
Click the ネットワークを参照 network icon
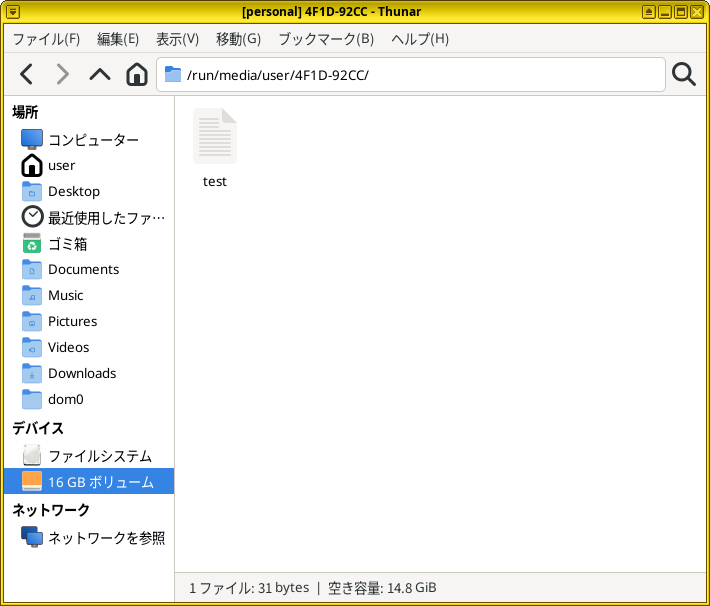[32, 537]
